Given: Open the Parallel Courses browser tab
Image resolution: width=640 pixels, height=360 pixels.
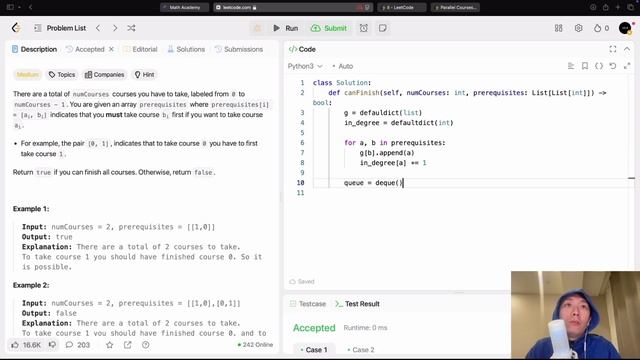Looking at the screenshot, I should click(455, 7).
